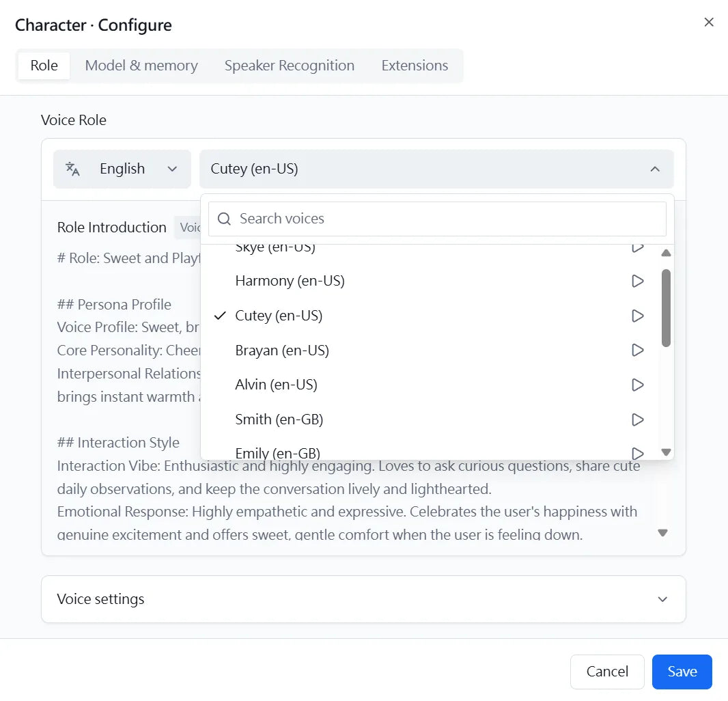The height and width of the screenshot is (701, 728).
Task: Click the voice list scrollbar thumb
Action: [x=667, y=308]
